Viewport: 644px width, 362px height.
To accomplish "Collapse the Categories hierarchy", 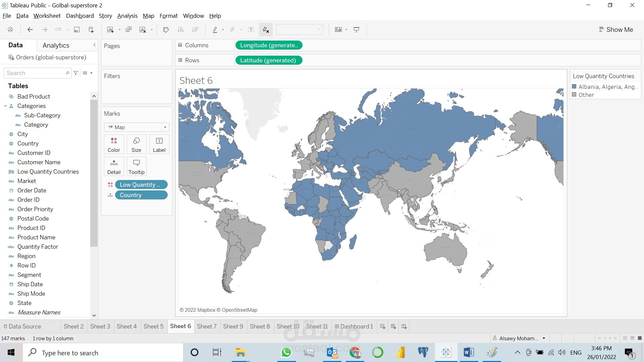I will (x=5, y=106).
